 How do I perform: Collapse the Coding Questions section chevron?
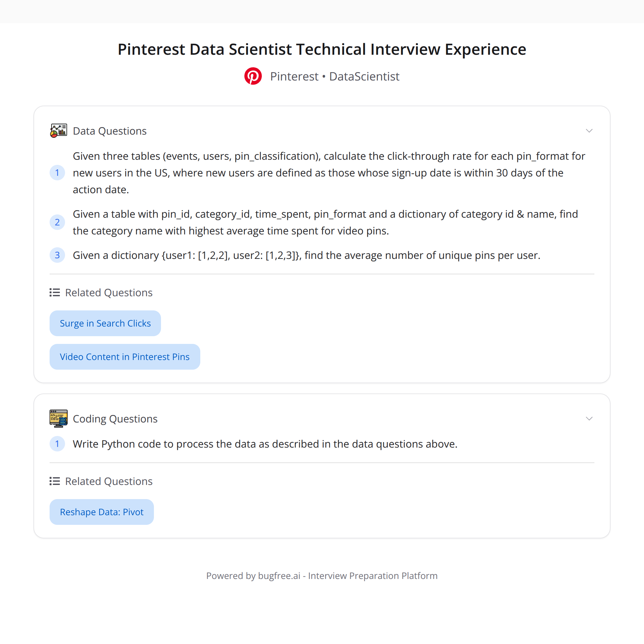[x=589, y=418]
